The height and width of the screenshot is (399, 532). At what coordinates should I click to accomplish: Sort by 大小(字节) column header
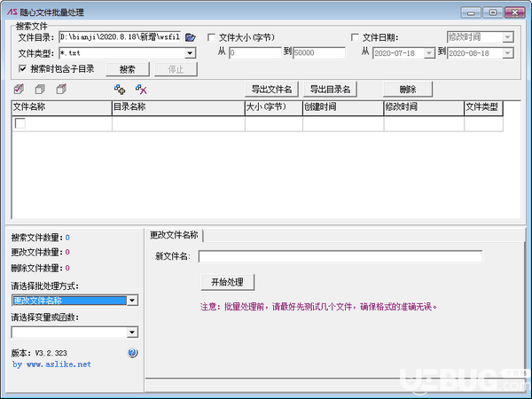pyautogui.click(x=274, y=107)
